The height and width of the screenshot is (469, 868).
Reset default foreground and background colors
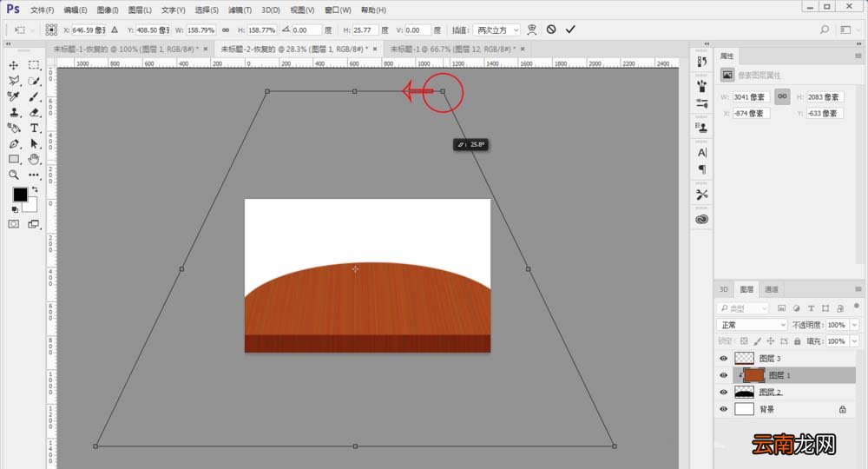[15, 209]
